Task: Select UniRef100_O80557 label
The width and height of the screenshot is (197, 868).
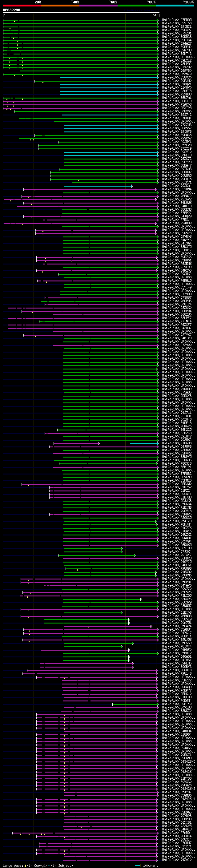Action: [177, 128]
